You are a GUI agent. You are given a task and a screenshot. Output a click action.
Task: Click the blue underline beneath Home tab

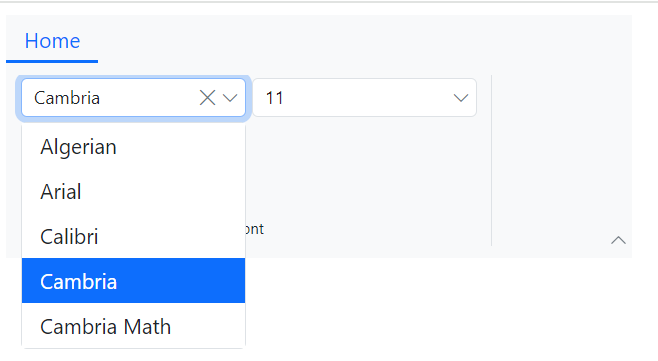point(52,62)
